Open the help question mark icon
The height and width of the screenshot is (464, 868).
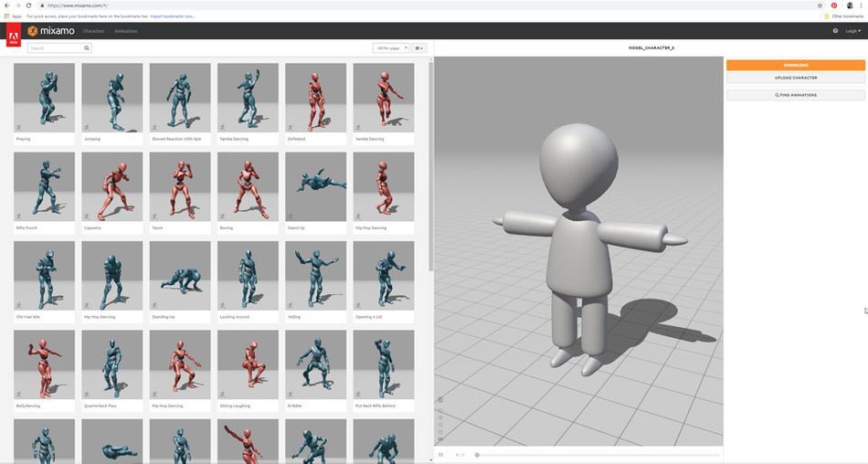click(x=835, y=31)
